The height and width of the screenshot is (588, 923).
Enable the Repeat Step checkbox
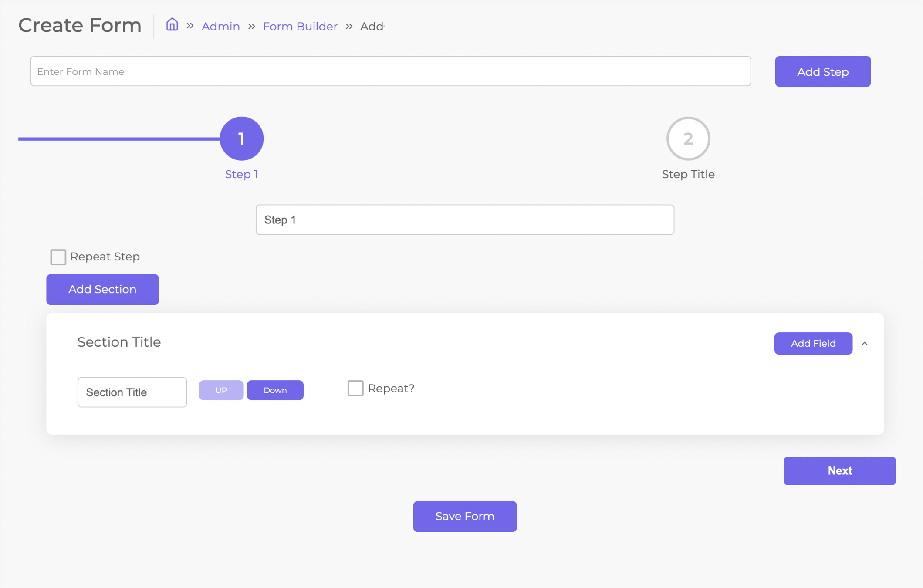click(x=58, y=257)
